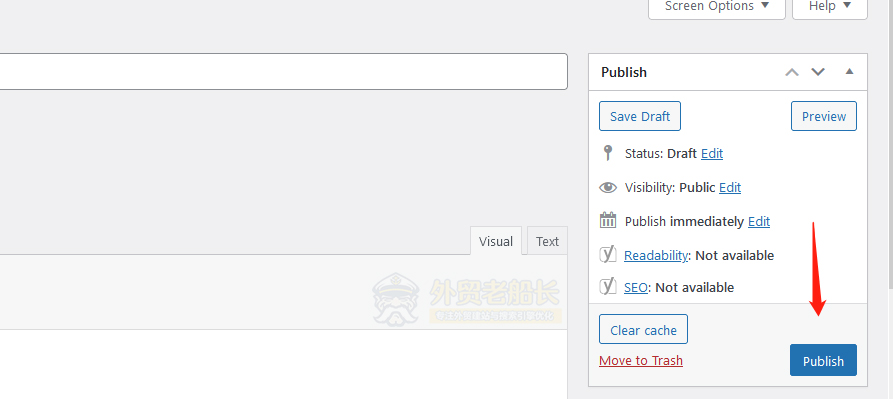Click the 'Not available' text beside Readability
893x399 pixels.
tap(735, 256)
